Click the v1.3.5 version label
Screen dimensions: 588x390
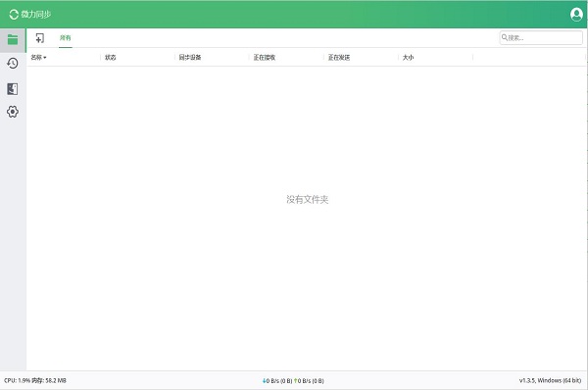[x=550, y=380]
